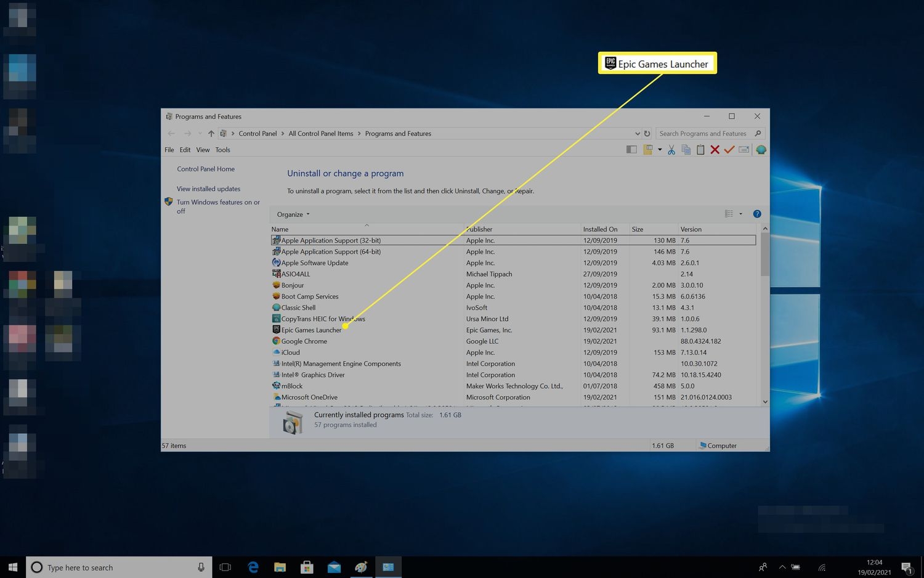Open Microsoft Store from taskbar
Image resolution: width=924 pixels, height=578 pixels.
(x=307, y=568)
